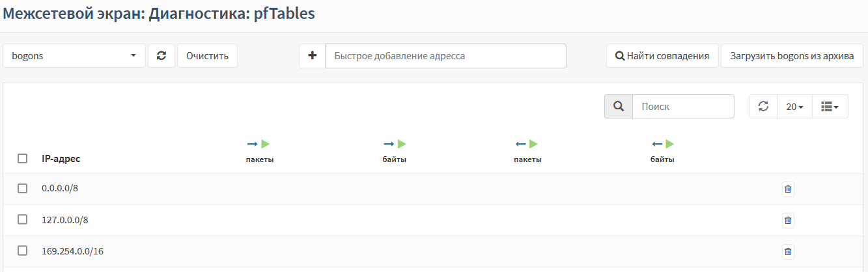Open the column visibility list dropdown
This screenshot has width=868, height=272.
(830, 107)
